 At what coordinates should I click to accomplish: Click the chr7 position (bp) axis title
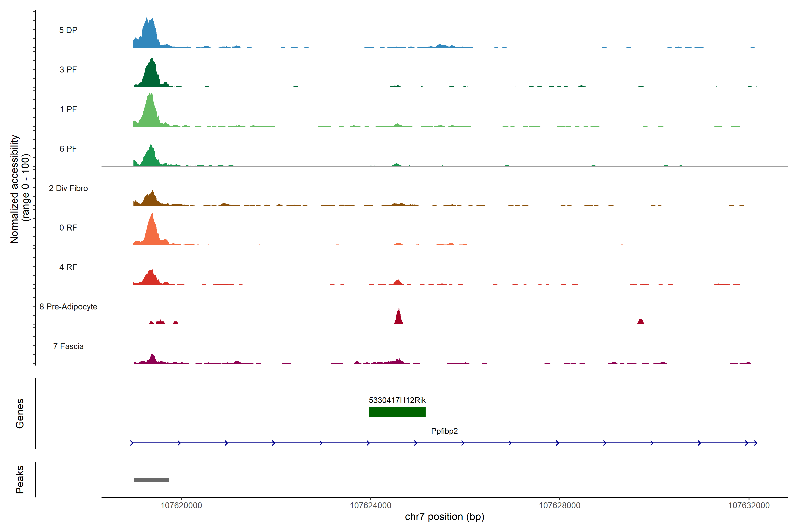pos(444,517)
